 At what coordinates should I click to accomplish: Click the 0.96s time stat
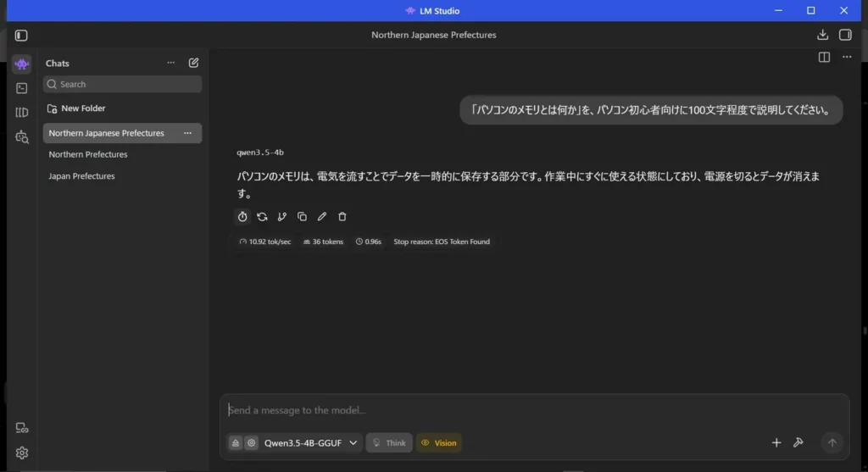coord(368,242)
